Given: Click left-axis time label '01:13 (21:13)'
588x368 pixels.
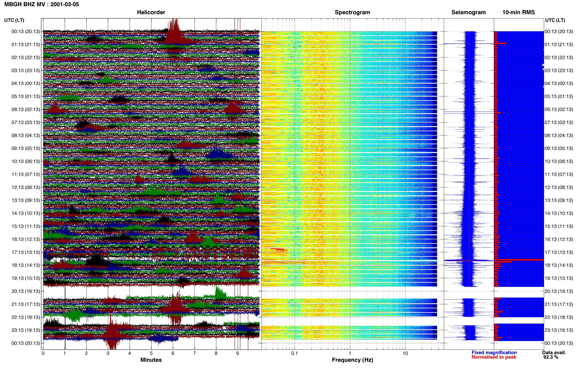Looking at the screenshot, I should (26, 45).
